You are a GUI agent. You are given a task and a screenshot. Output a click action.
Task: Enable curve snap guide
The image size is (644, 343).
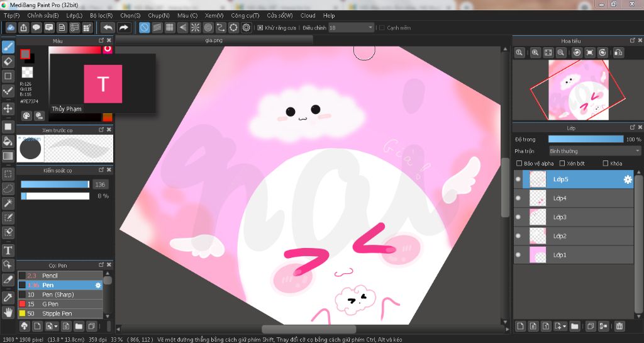(221, 28)
